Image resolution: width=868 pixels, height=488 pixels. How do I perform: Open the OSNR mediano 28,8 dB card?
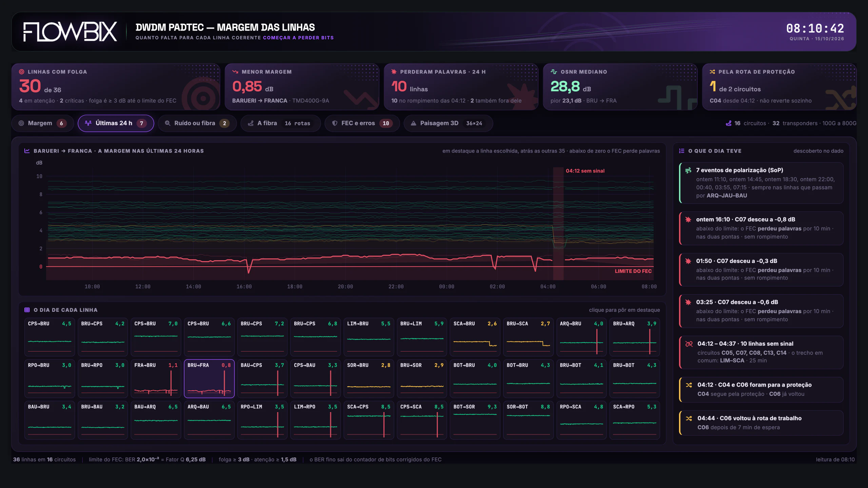pos(620,87)
